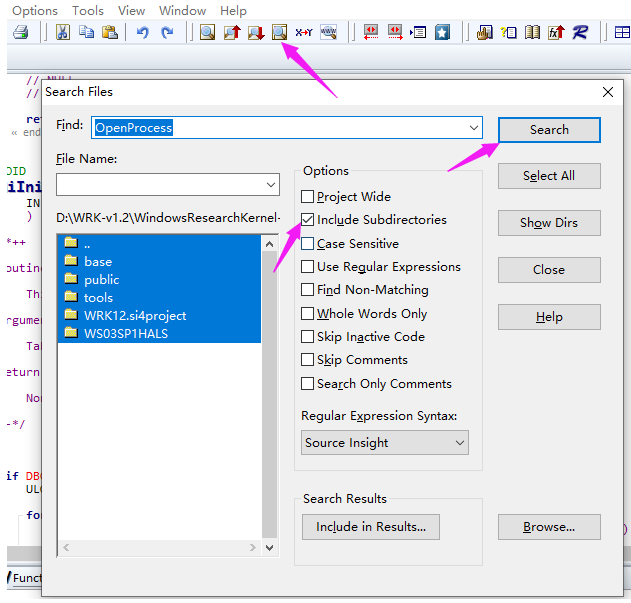Image resolution: width=631 pixels, height=603 pixels.
Task: Click the Browse button
Action: pos(549,527)
